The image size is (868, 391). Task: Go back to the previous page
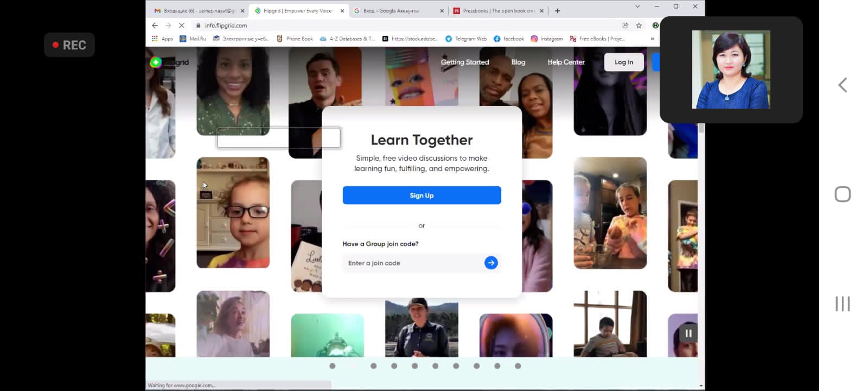pos(155,26)
